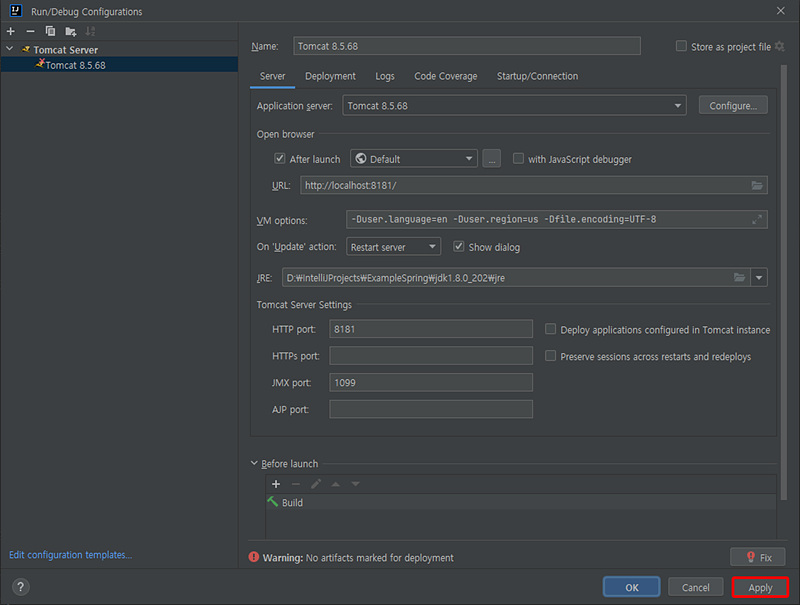Click the JMX port field

(x=431, y=382)
